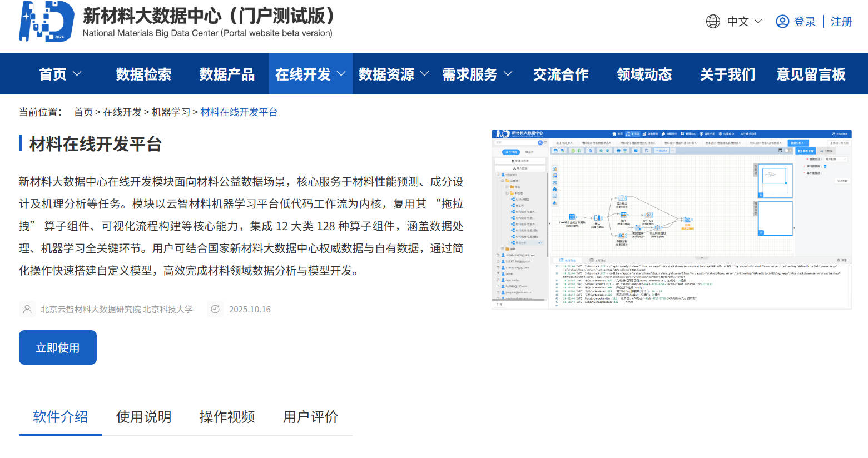The width and height of the screenshot is (868, 458).
Task: Expand the 首页 dropdown chevron
Action: pyautogui.click(x=77, y=73)
